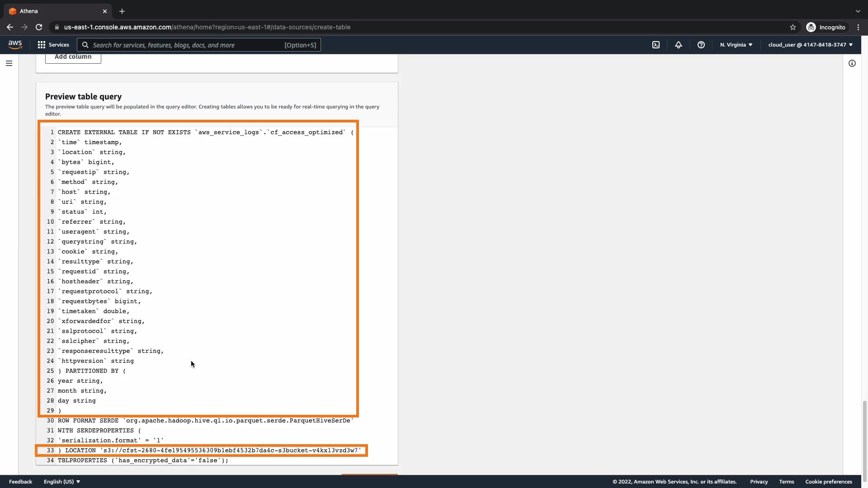Open the info panel icon

coord(852,63)
